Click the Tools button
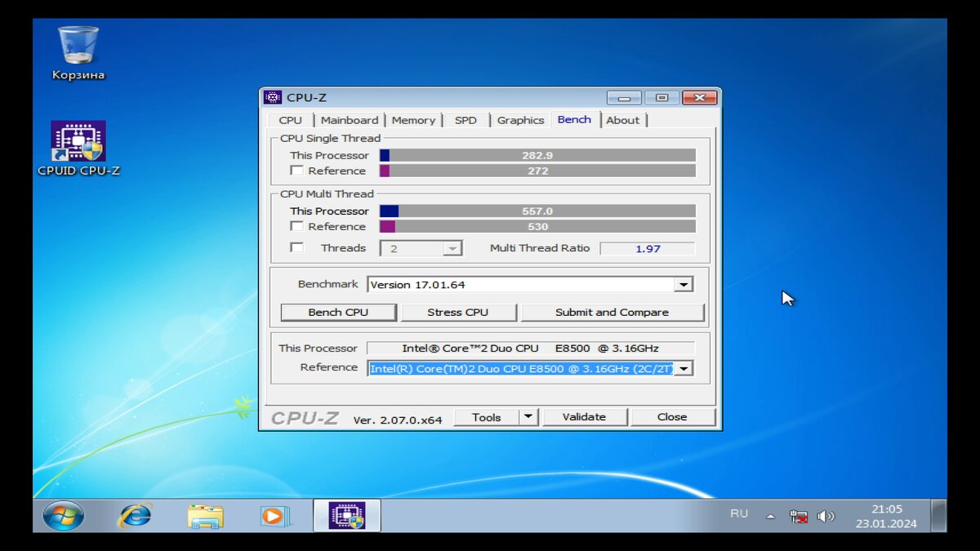The image size is (980, 551). 486,417
